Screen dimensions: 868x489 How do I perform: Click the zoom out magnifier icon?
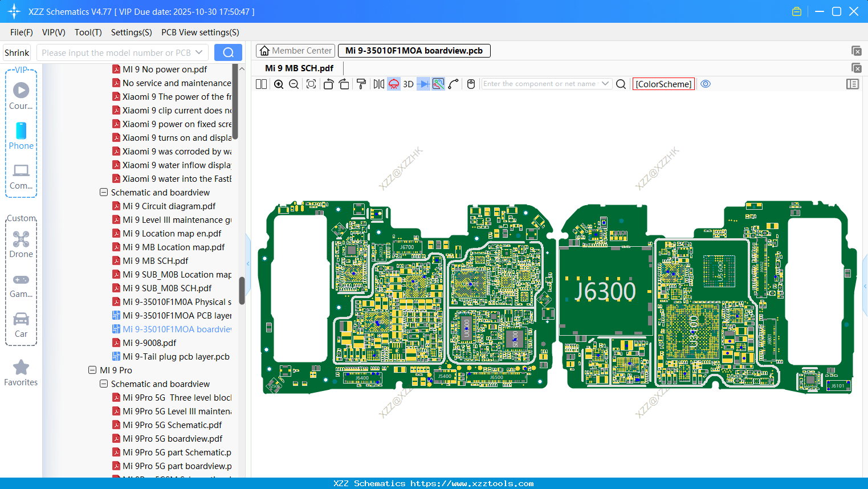294,84
